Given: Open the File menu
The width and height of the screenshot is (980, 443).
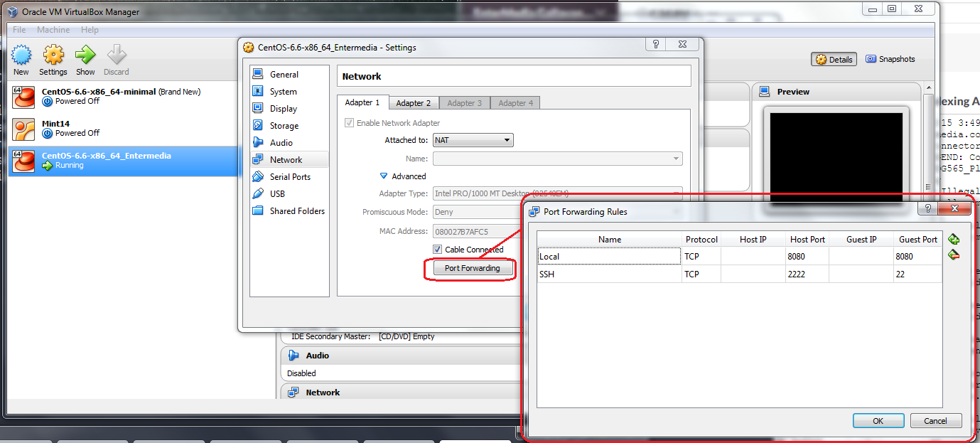Looking at the screenshot, I should coord(19,30).
